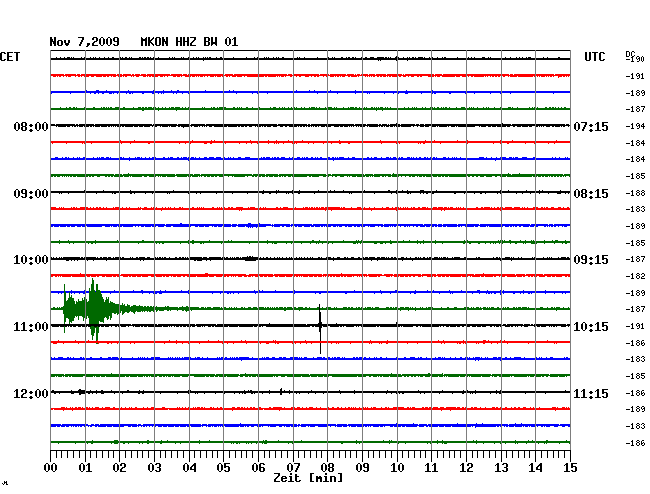
Task: Click the DC offset value -188
Action: click(635, 193)
